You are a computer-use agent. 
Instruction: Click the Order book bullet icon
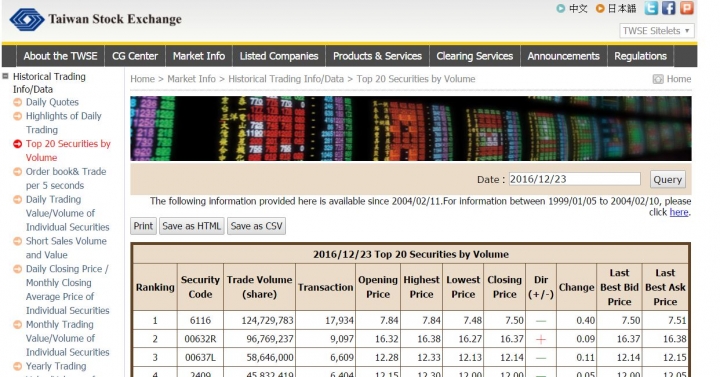click(x=17, y=172)
